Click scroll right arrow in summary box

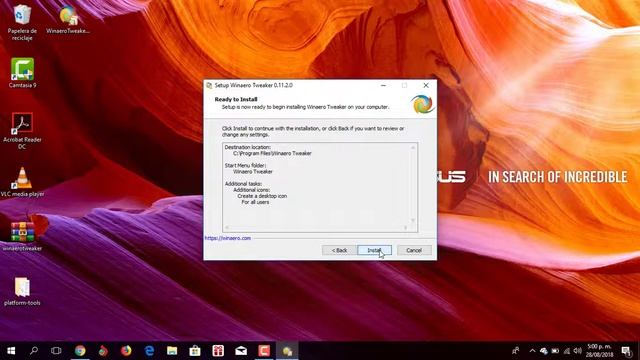[x=405, y=228]
